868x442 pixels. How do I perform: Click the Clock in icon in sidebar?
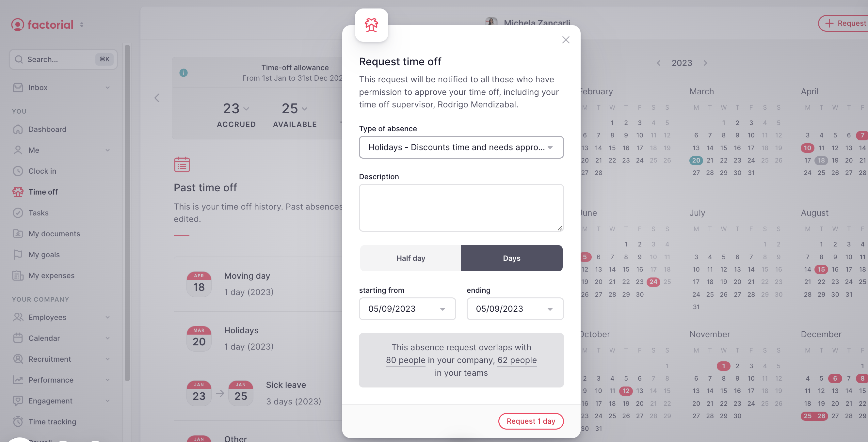click(x=17, y=170)
